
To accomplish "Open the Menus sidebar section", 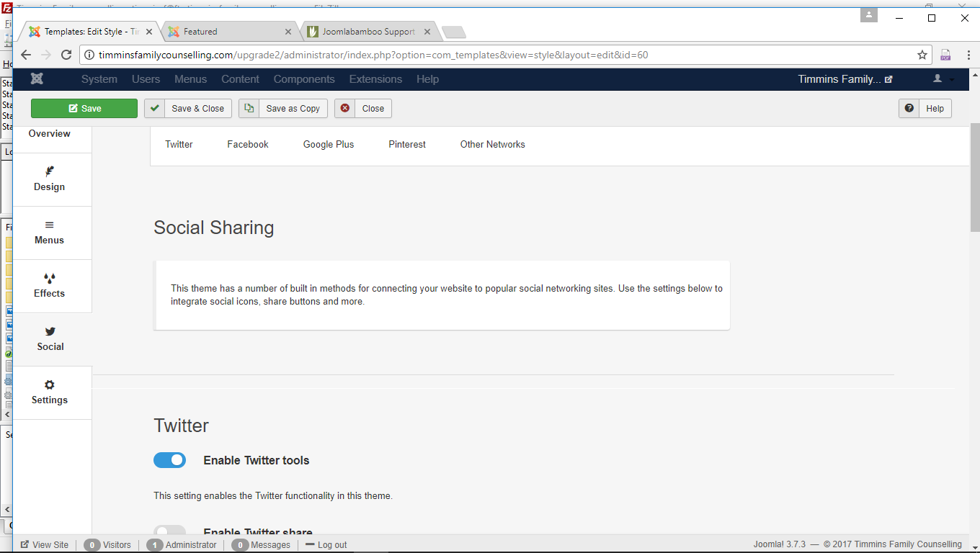I will (x=50, y=233).
